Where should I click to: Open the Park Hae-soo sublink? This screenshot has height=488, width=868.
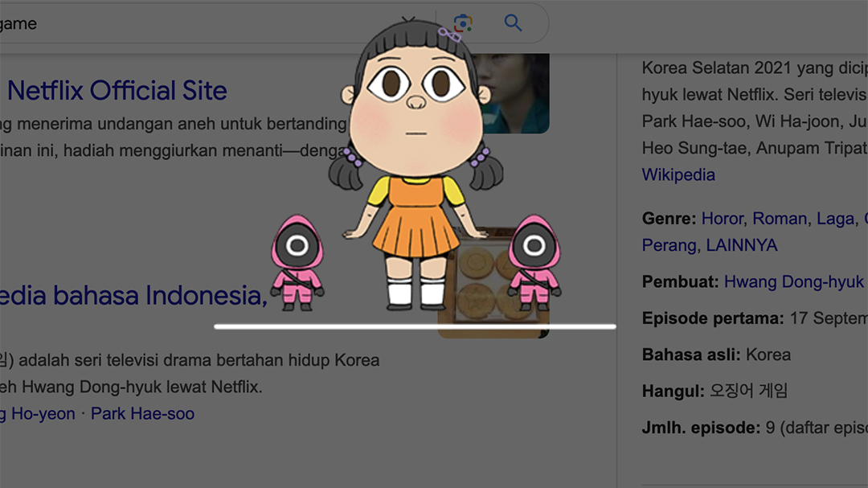click(x=142, y=413)
